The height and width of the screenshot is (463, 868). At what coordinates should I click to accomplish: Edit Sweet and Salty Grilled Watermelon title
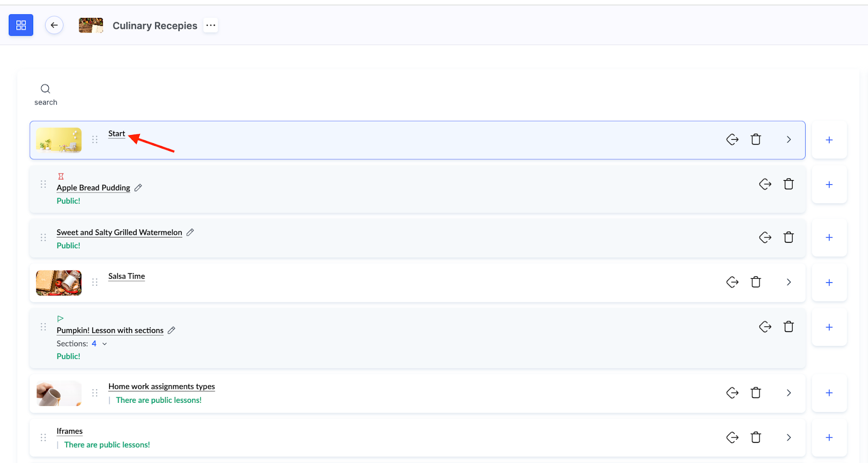[x=190, y=232]
